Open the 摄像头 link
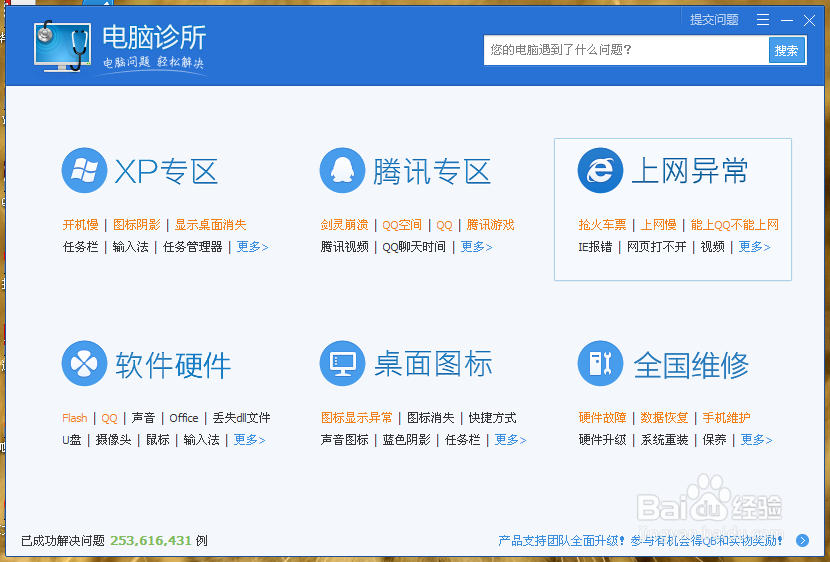The image size is (830, 562). pos(113,440)
